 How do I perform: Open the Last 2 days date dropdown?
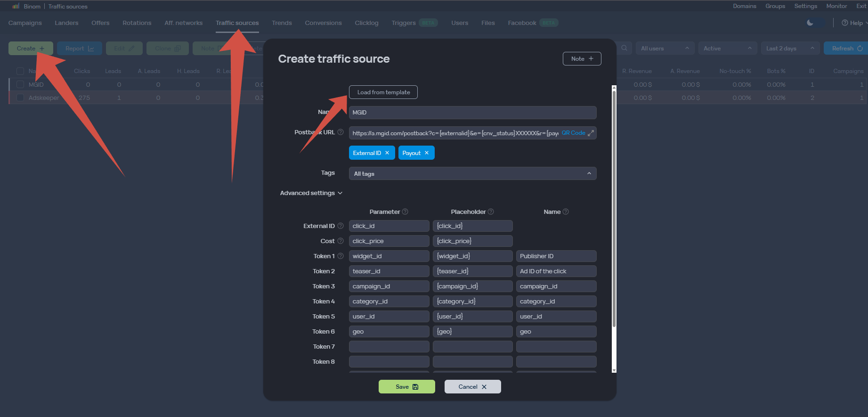(x=790, y=48)
